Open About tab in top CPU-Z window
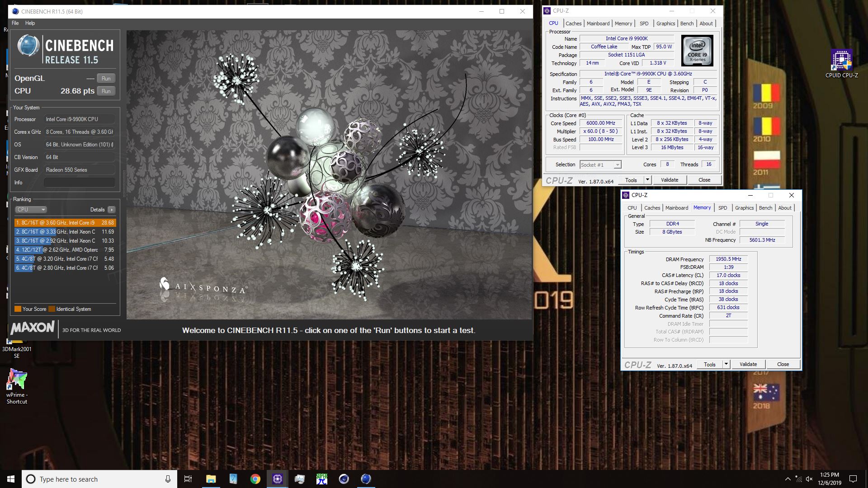This screenshot has height=488, width=868. click(706, 23)
